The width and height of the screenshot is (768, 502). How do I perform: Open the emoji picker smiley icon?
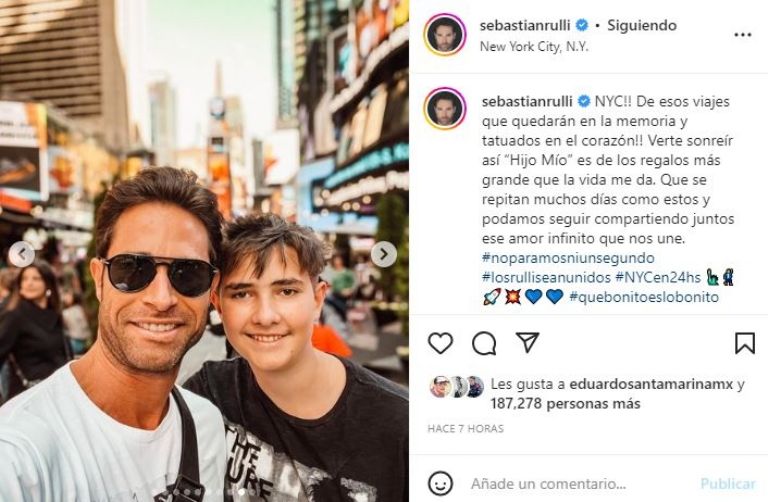click(440, 483)
